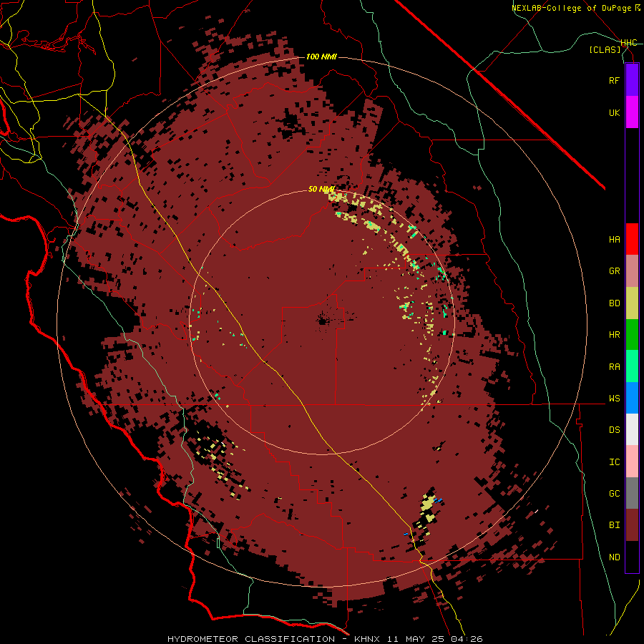Screen dimensions: 644x644
Task: Click the 11 MAY 25 date text
Action: click(415, 639)
